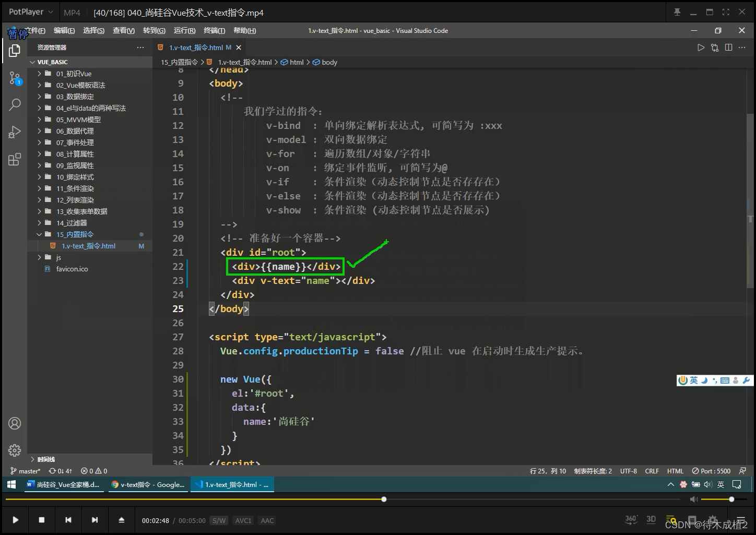Click Port : 5500 Live Server status
Viewport: 756px width, 535px height.
711,471
